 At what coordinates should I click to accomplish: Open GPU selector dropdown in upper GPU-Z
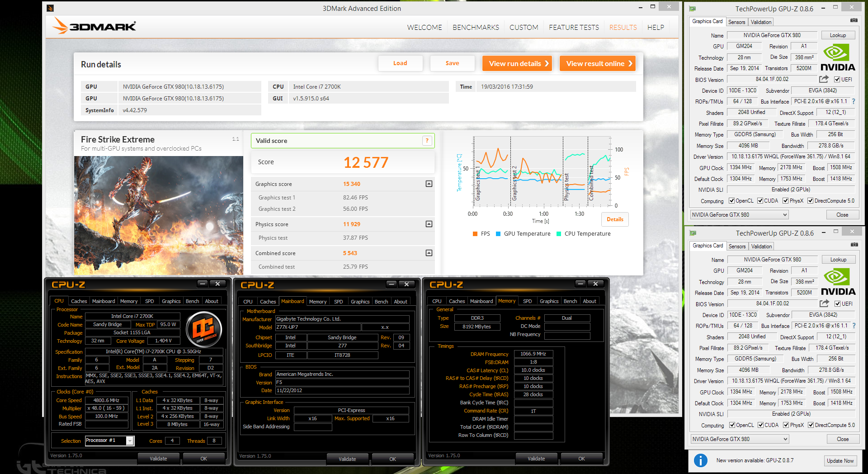740,215
